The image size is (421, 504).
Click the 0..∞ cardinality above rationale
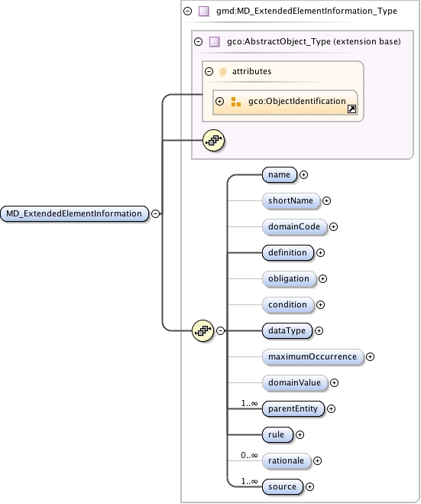coord(250,455)
